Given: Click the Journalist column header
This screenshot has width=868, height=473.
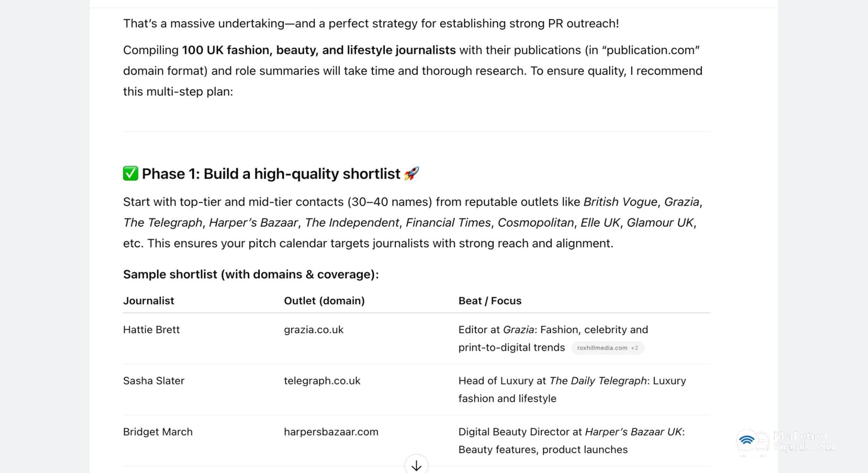Looking at the screenshot, I should pyautogui.click(x=148, y=301).
